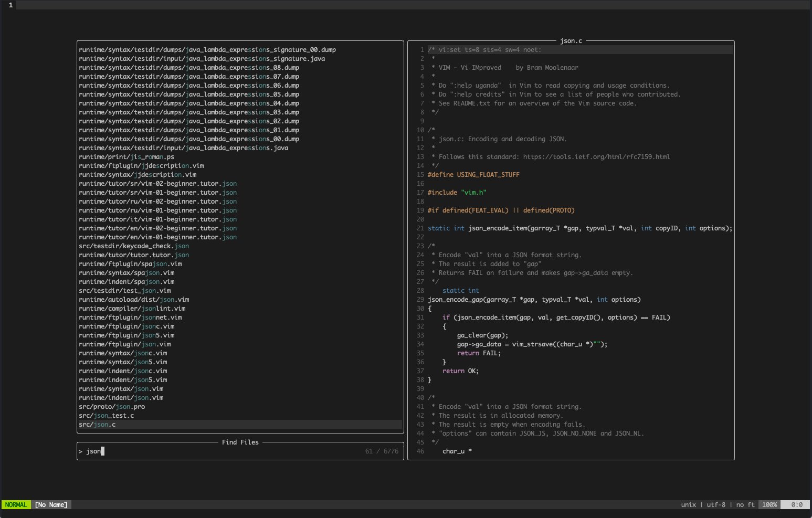Open src/testdir/test_json.vim file
Viewport: 812px width, 518px height.
(x=121, y=290)
